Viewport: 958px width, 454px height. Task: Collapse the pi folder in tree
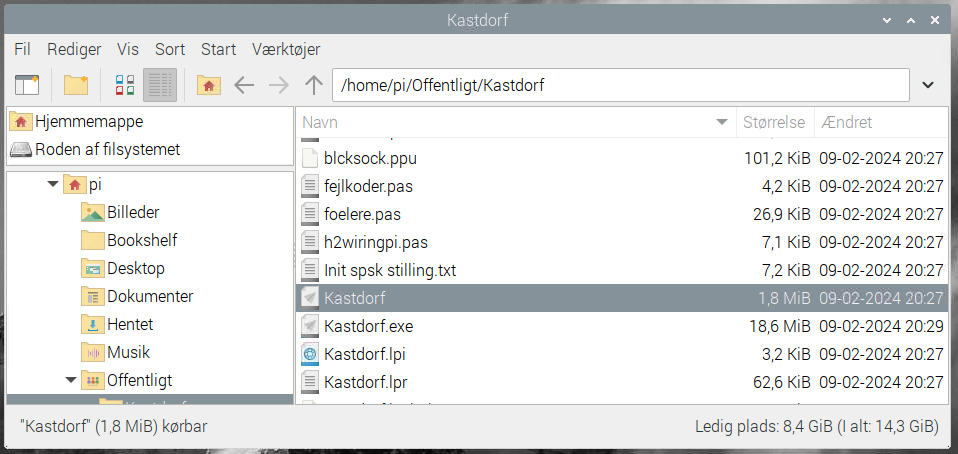(x=53, y=184)
